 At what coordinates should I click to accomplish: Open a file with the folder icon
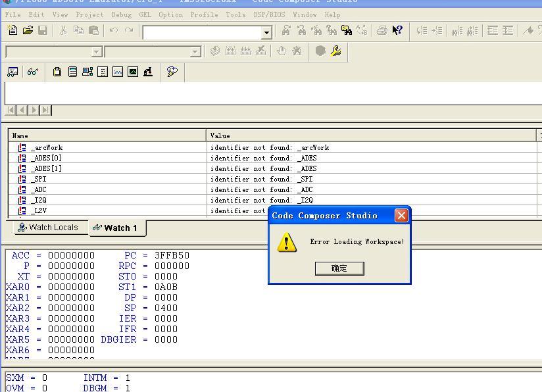[x=28, y=30]
